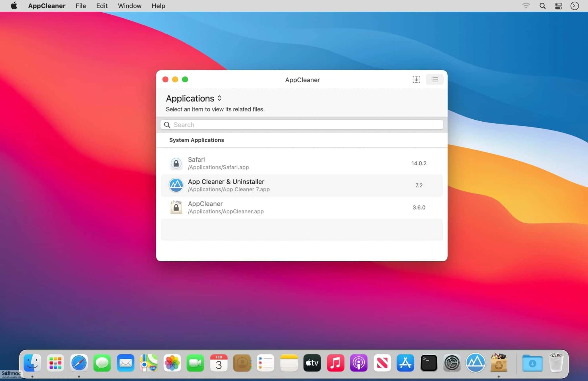
Task: Open Photos from the Dock
Action: coord(172,363)
